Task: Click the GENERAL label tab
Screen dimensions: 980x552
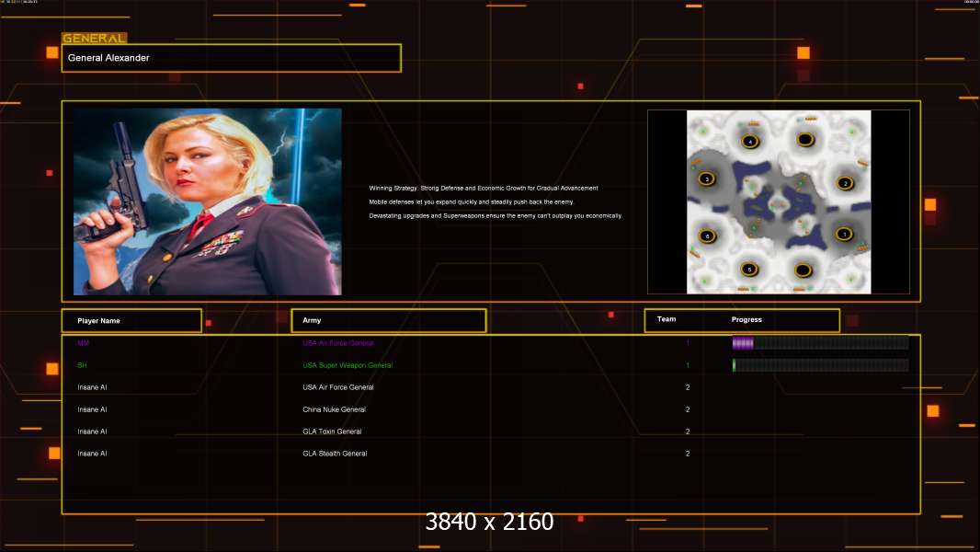Action: click(x=95, y=38)
